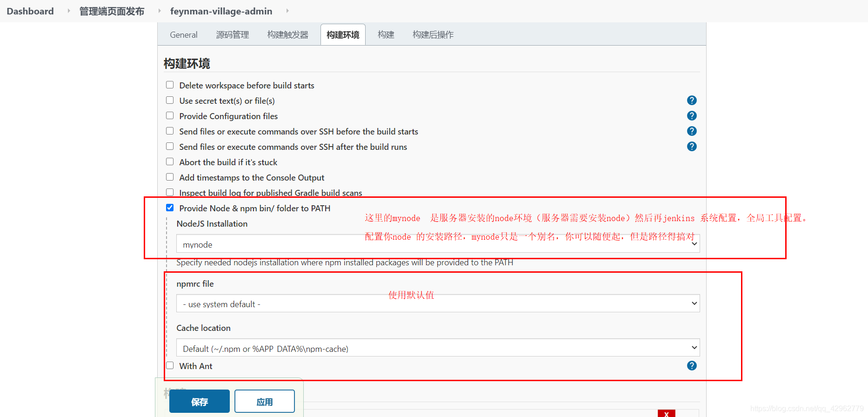Enable send files over SSH after build runs
This screenshot has height=417, width=868.
pos(170,147)
